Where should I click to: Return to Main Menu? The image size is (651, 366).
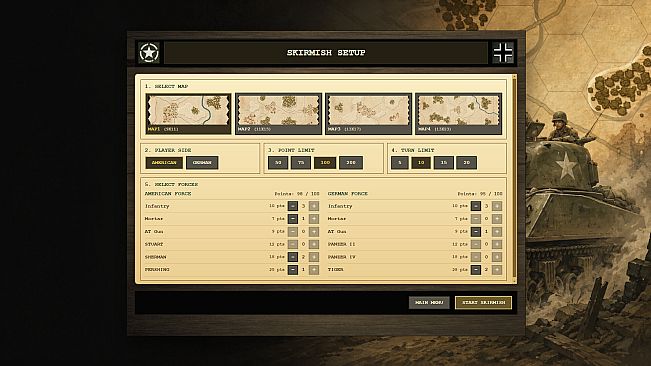429,303
